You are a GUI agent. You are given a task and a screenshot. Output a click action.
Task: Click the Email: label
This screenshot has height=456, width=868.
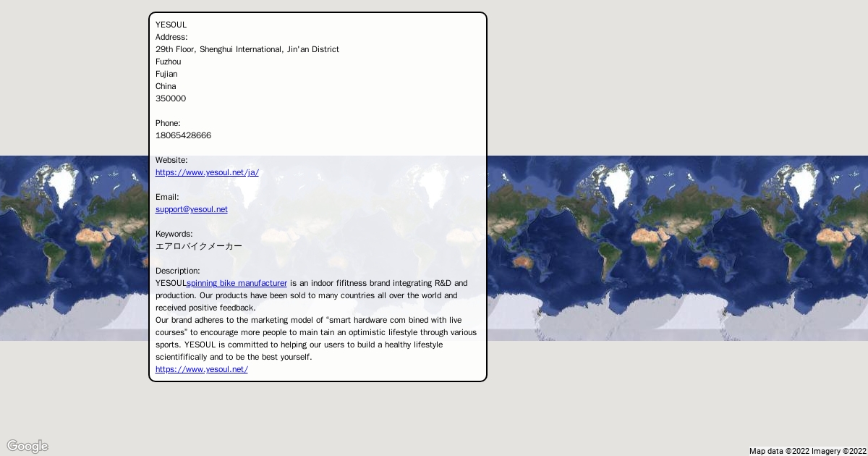pyautogui.click(x=167, y=197)
